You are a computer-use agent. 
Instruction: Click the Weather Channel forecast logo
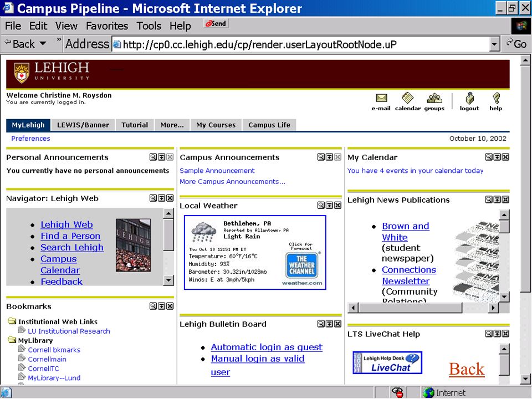301,265
